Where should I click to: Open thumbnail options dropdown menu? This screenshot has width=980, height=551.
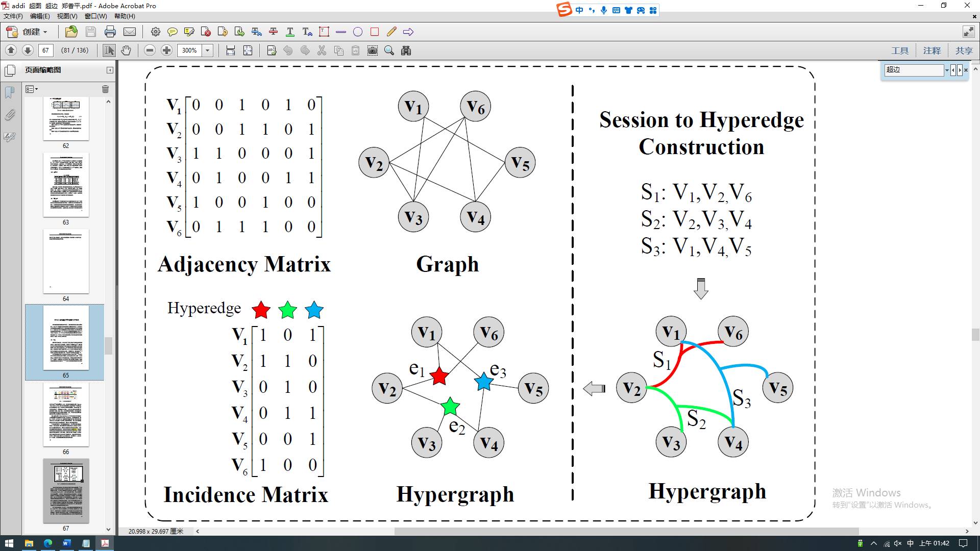[x=32, y=89]
